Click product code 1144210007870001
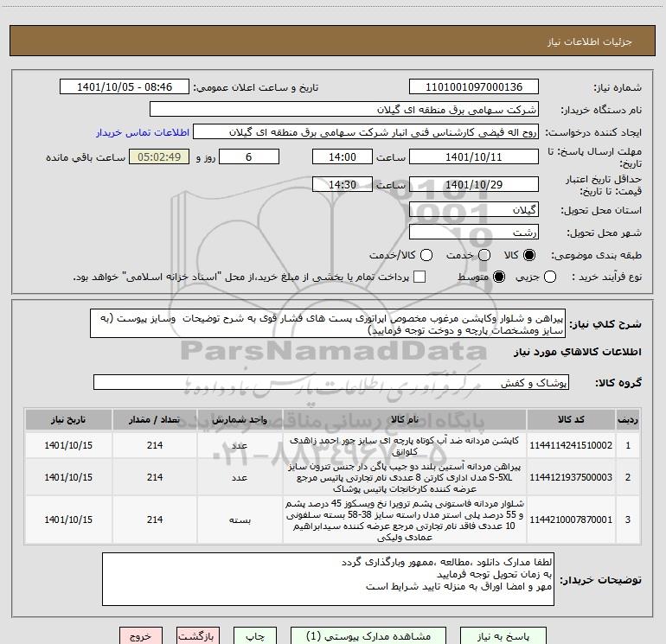 [x=571, y=520]
